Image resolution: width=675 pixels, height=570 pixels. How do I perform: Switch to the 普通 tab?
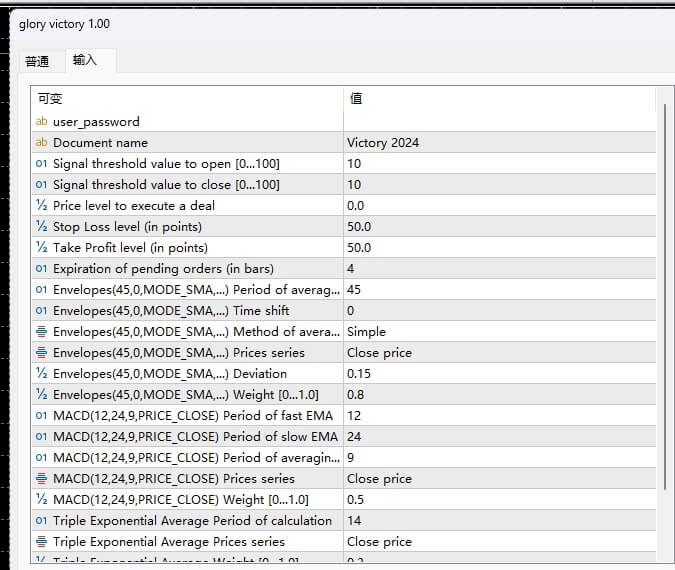click(37, 61)
